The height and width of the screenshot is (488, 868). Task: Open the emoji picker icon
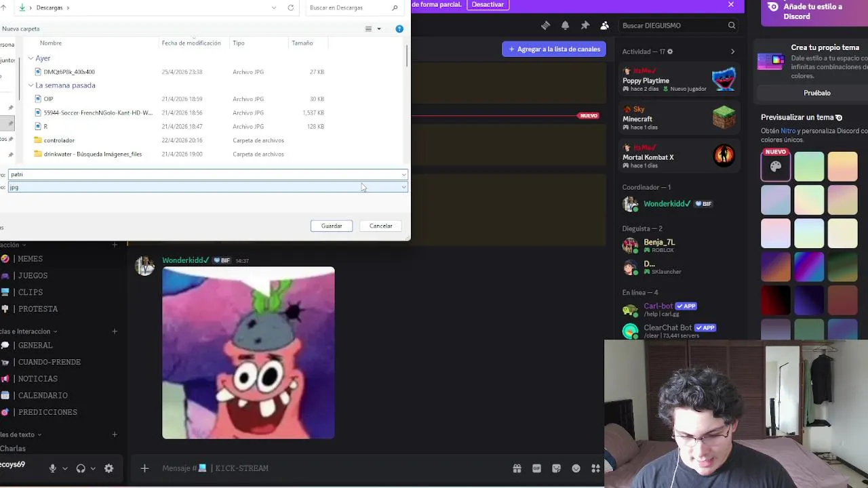pos(576,468)
